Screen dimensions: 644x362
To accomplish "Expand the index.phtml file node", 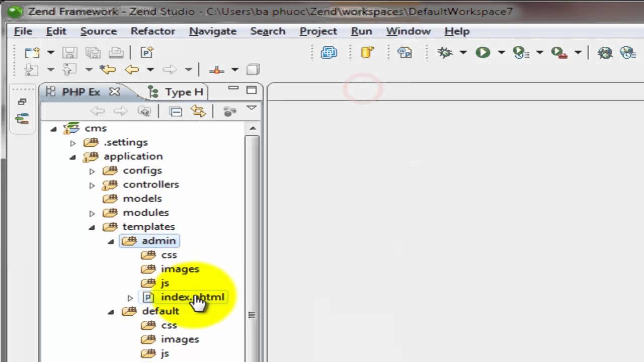I will tap(130, 298).
